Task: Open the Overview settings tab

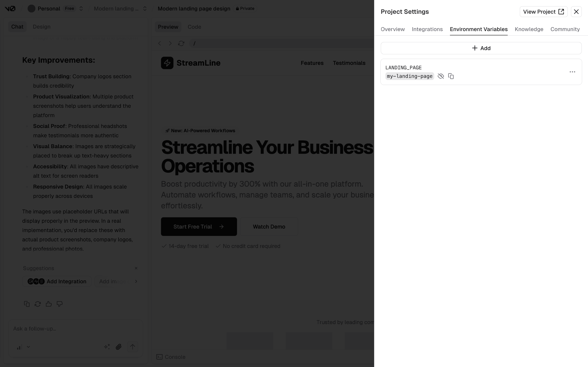Action: click(392, 29)
